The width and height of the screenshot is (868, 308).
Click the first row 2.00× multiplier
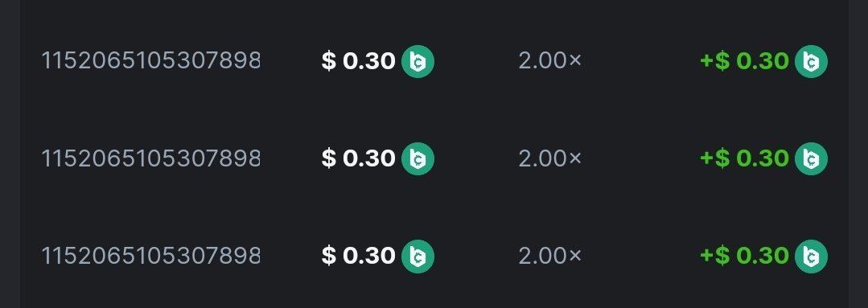pyautogui.click(x=550, y=61)
